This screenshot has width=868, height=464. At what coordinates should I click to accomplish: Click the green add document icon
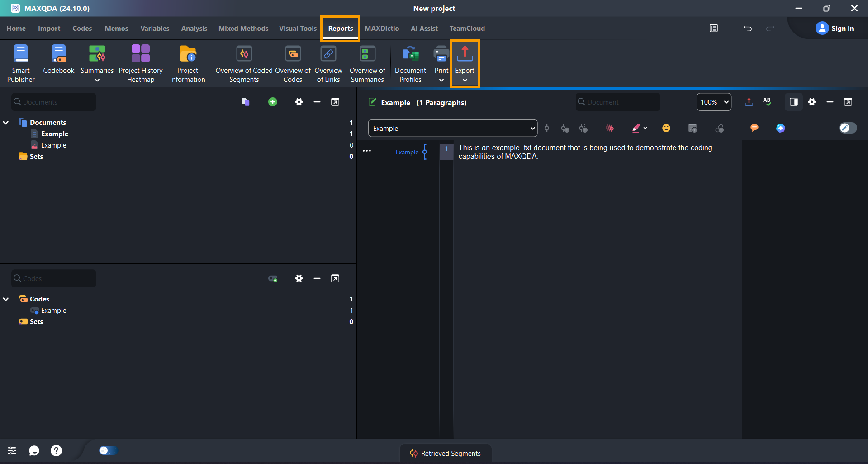tap(273, 102)
